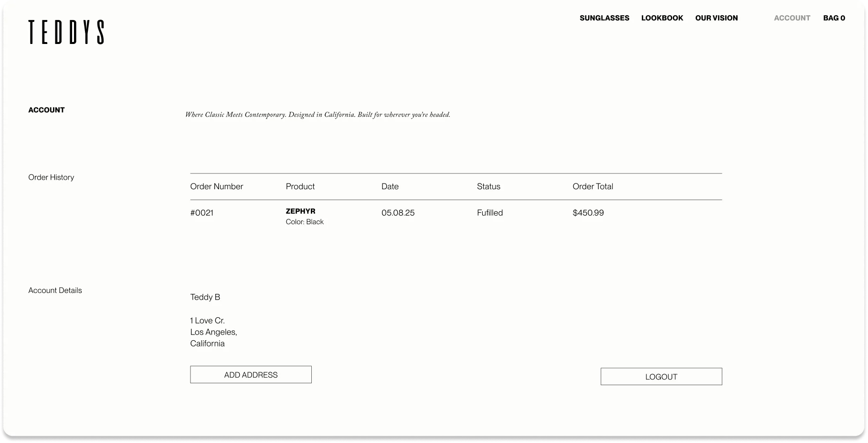Image resolution: width=868 pixels, height=443 pixels.
Task: Click the Fufilled status text
Action: 490,213
